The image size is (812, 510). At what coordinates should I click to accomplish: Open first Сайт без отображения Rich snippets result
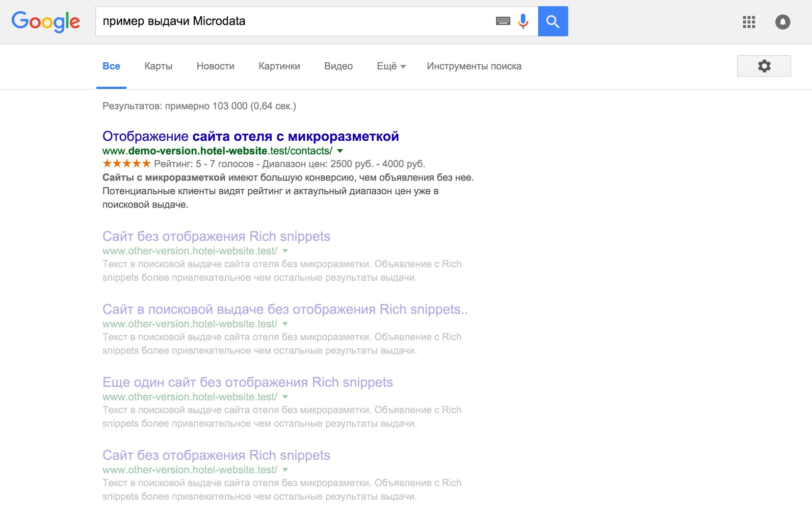click(x=216, y=236)
